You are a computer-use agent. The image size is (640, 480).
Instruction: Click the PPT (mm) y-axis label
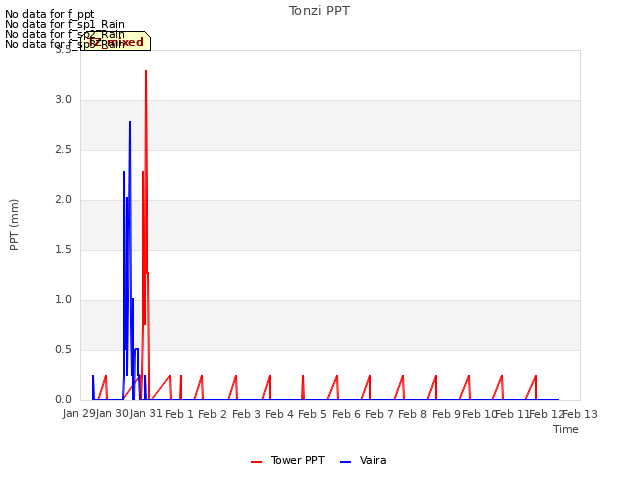click(14, 225)
